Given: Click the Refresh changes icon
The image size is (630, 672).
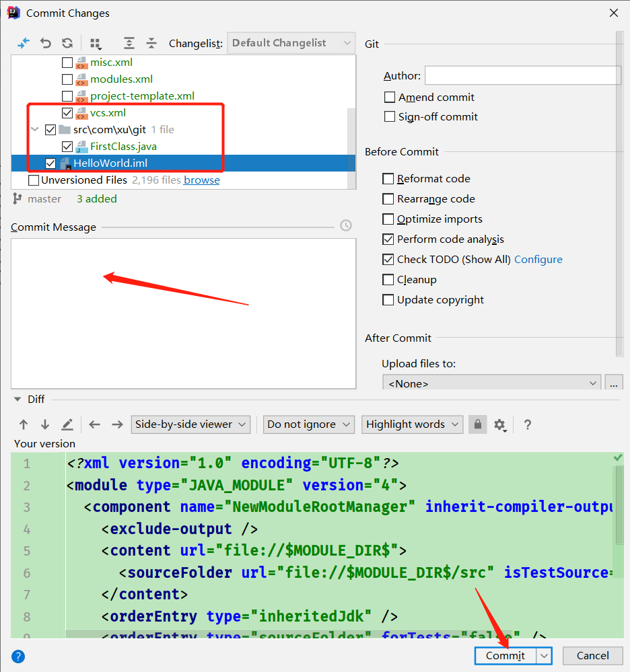Looking at the screenshot, I should (x=67, y=43).
